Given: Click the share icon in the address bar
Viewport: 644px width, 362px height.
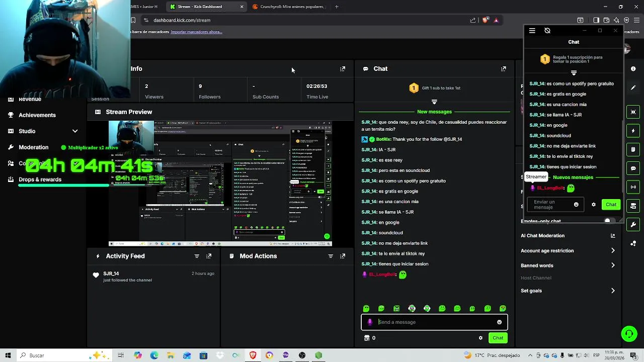Looking at the screenshot, I should pyautogui.click(x=473, y=20).
